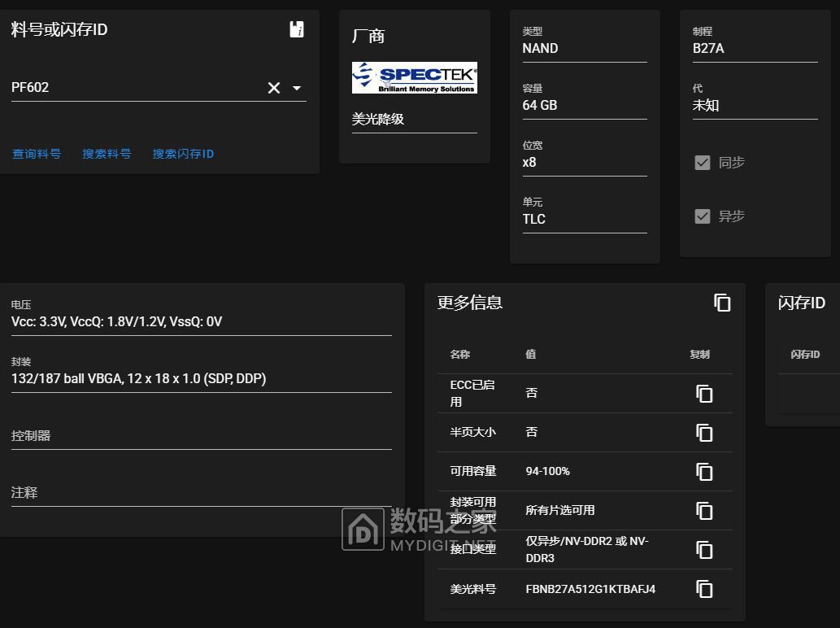Click the 厂商 panel title
Viewport: 840px width, 628px height.
click(x=368, y=36)
